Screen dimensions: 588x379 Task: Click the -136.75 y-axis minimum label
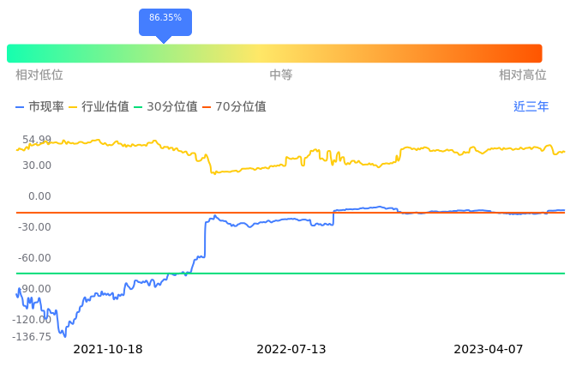33,337
